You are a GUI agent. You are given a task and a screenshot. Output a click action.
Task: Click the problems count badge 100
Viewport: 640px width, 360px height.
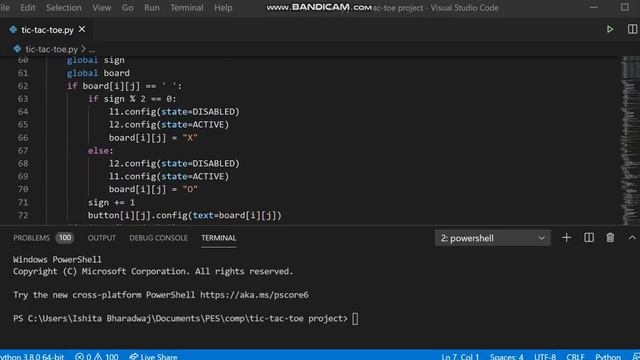tap(64, 238)
